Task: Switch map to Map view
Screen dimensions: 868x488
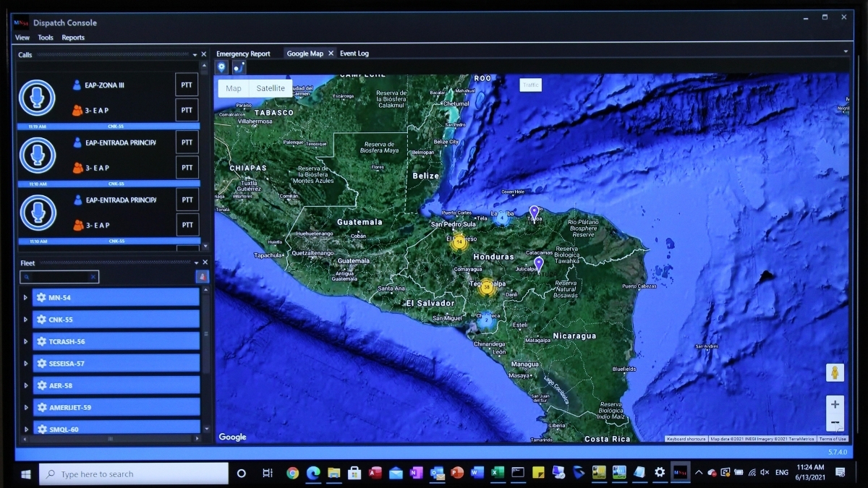Action: coord(234,88)
